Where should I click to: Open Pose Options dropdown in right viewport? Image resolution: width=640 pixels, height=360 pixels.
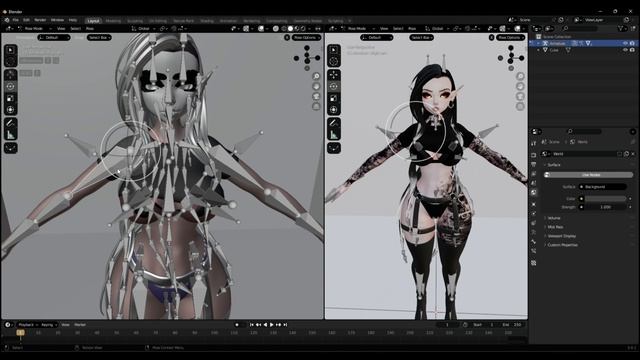pos(511,38)
